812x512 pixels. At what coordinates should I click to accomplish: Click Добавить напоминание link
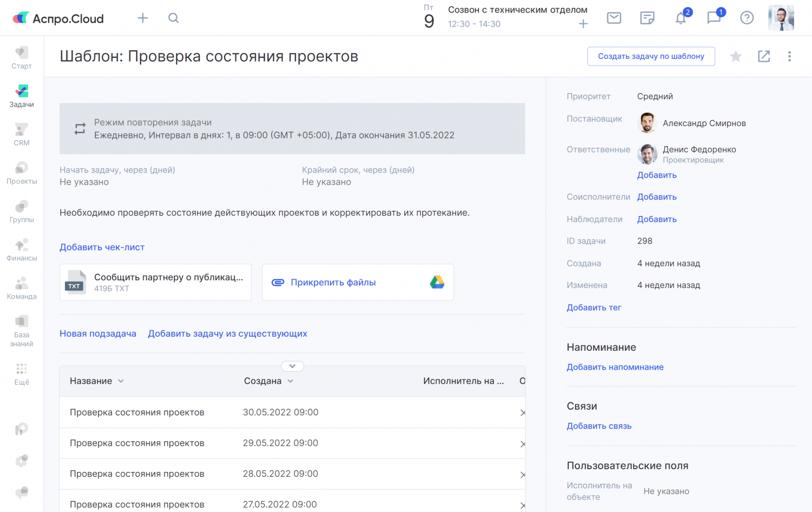(615, 367)
